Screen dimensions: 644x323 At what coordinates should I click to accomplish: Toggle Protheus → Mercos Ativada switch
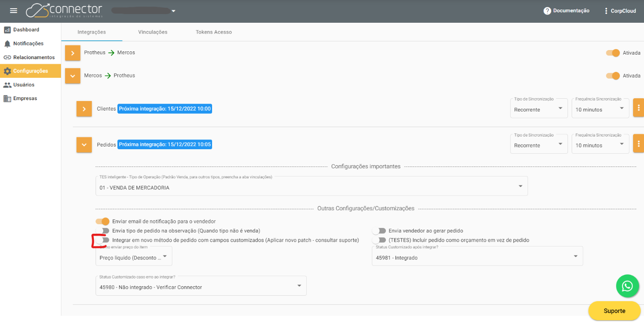coord(613,53)
